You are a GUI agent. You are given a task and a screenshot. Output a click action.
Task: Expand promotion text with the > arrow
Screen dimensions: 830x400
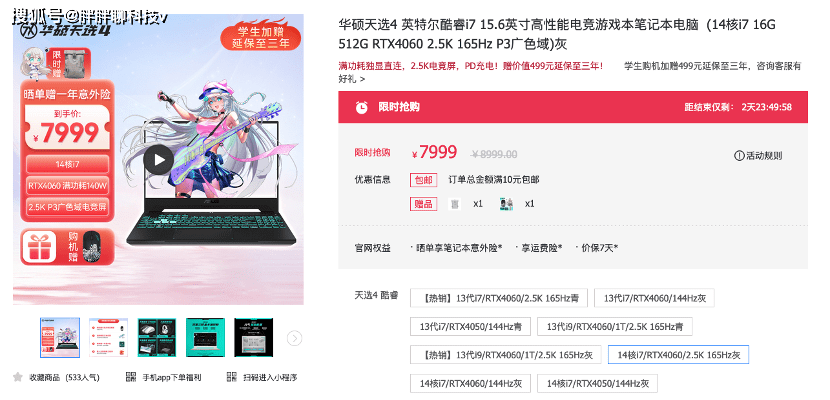tap(362, 79)
